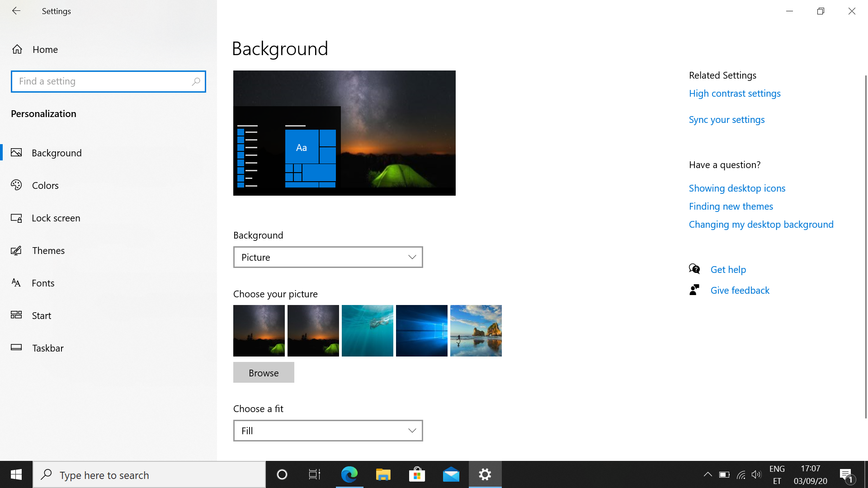Select the underwater swimmer picture thumbnail

367,331
